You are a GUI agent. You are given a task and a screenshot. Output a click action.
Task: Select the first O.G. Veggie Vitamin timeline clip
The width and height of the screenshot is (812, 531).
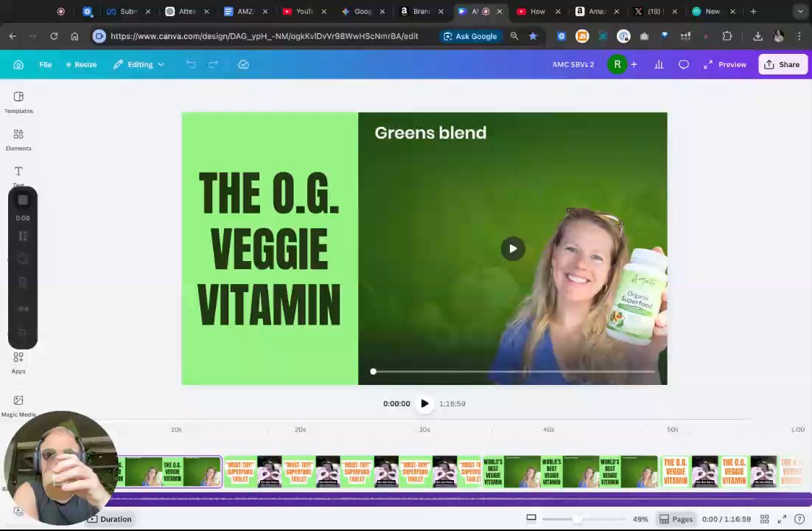(x=171, y=471)
